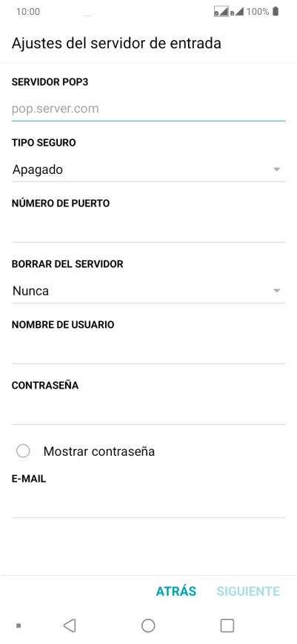Tap the battery icon in status bar
Image resolution: width=297 pixels, height=644 pixels.
coord(276,12)
